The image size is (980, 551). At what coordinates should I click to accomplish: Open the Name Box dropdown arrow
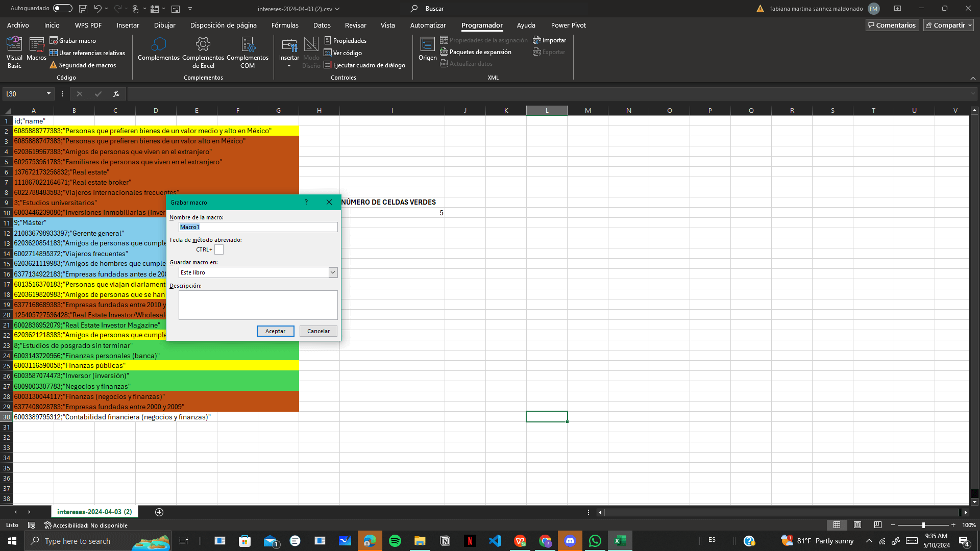pyautogui.click(x=48, y=94)
